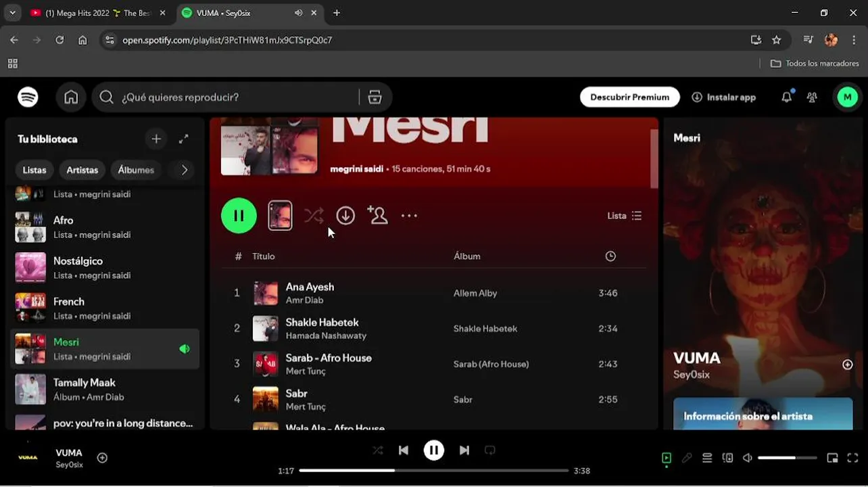The width and height of the screenshot is (868, 487).
Task: Play track Ana Ayesh
Action: (310, 287)
